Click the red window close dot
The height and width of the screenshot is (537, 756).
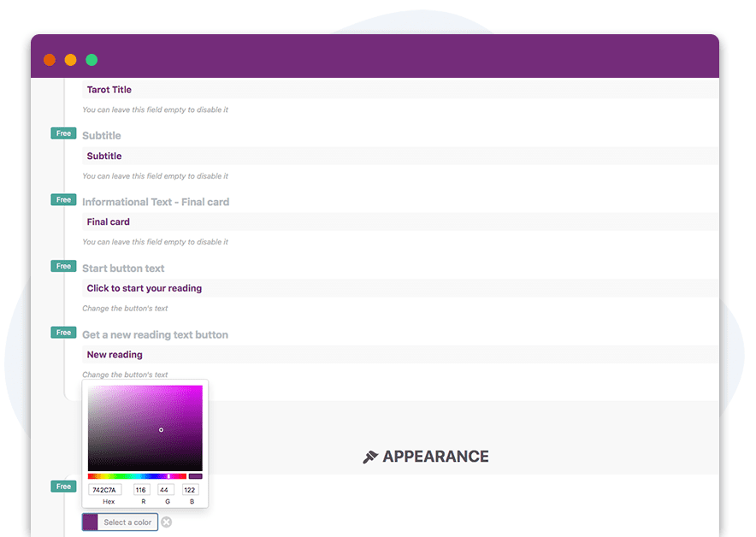click(x=50, y=60)
